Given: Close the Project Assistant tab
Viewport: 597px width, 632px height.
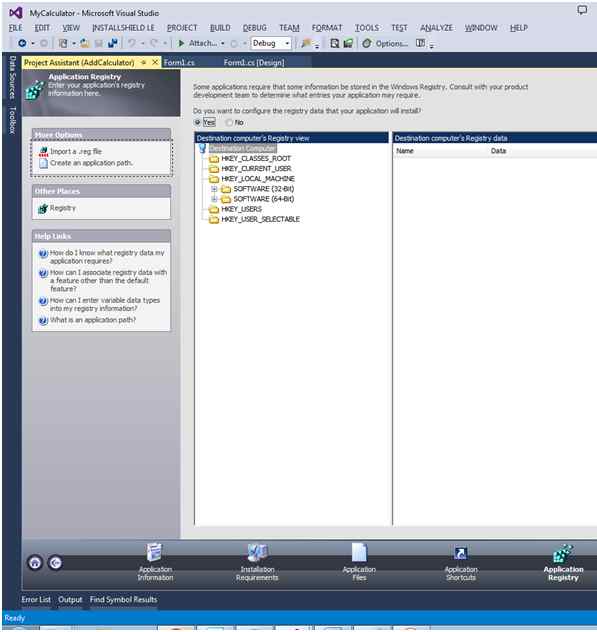Looking at the screenshot, I should [155, 62].
